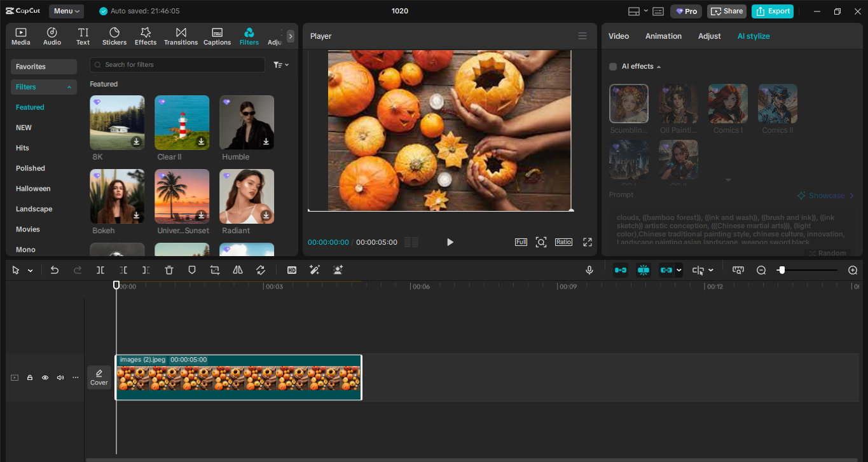
Task: Open the Transitions panel
Action: pos(181,36)
